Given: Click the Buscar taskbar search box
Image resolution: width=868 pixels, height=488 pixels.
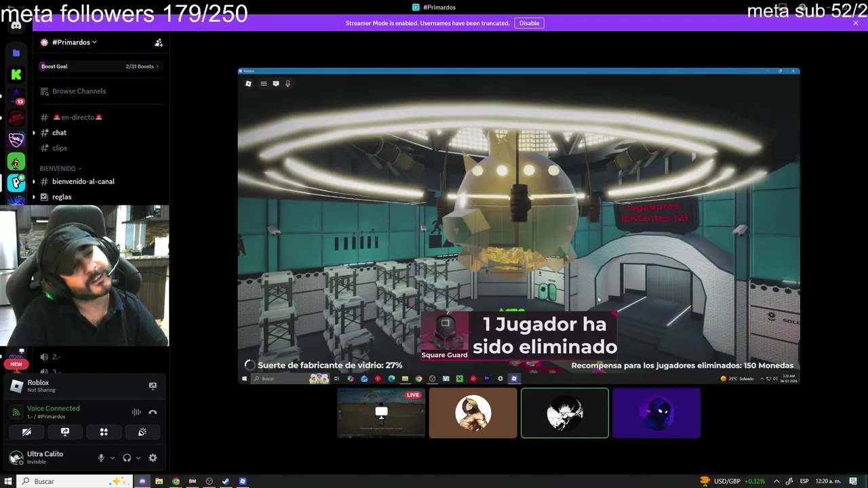Looking at the screenshot, I should tap(75, 481).
